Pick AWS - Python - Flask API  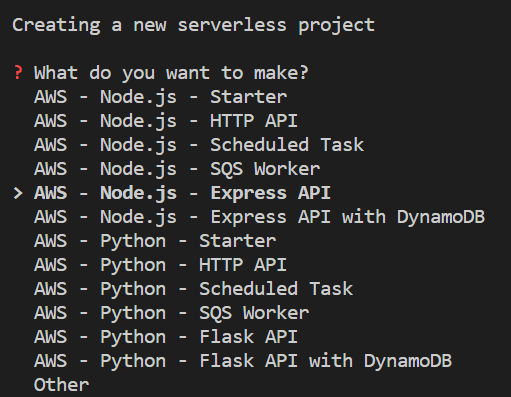[x=166, y=337]
